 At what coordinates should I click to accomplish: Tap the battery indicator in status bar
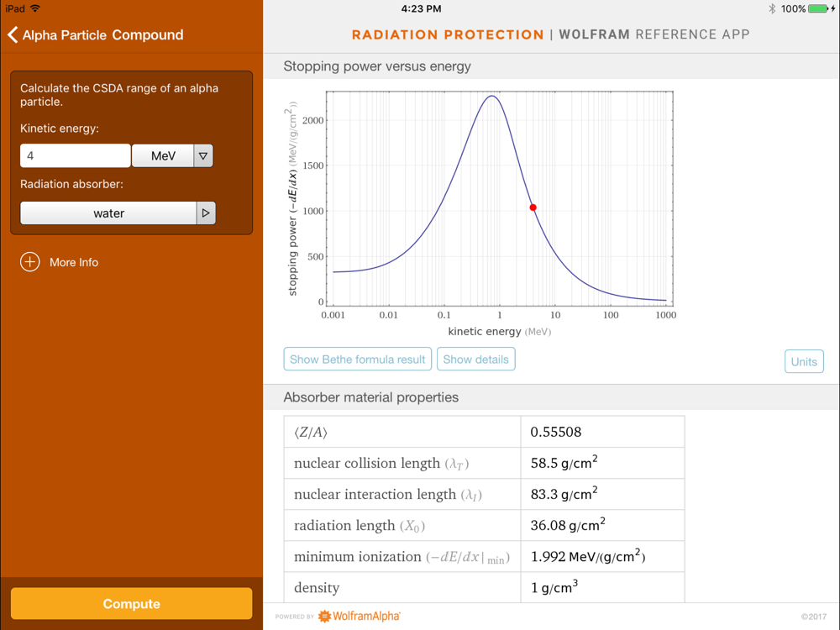(x=818, y=8)
